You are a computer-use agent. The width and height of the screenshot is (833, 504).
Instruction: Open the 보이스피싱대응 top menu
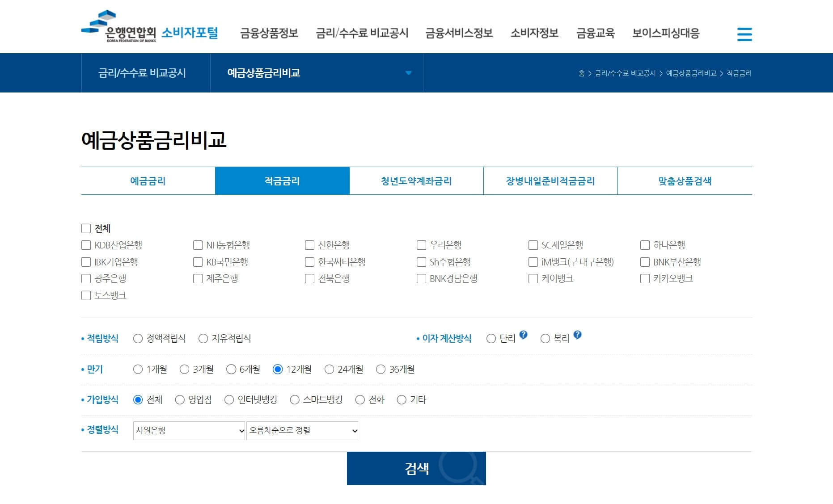(x=667, y=34)
